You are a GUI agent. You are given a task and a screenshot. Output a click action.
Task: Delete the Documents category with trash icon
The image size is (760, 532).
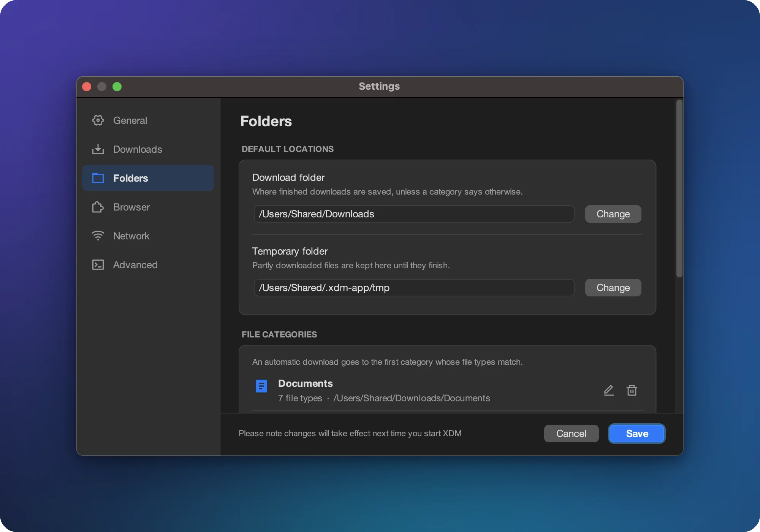632,390
